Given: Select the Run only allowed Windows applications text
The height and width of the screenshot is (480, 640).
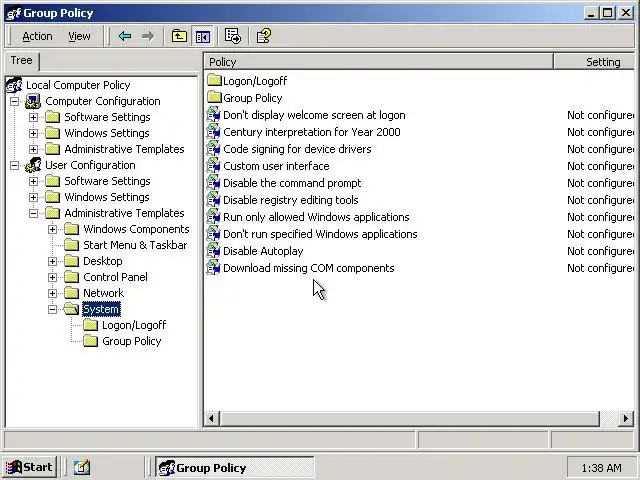Looking at the screenshot, I should (316, 217).
